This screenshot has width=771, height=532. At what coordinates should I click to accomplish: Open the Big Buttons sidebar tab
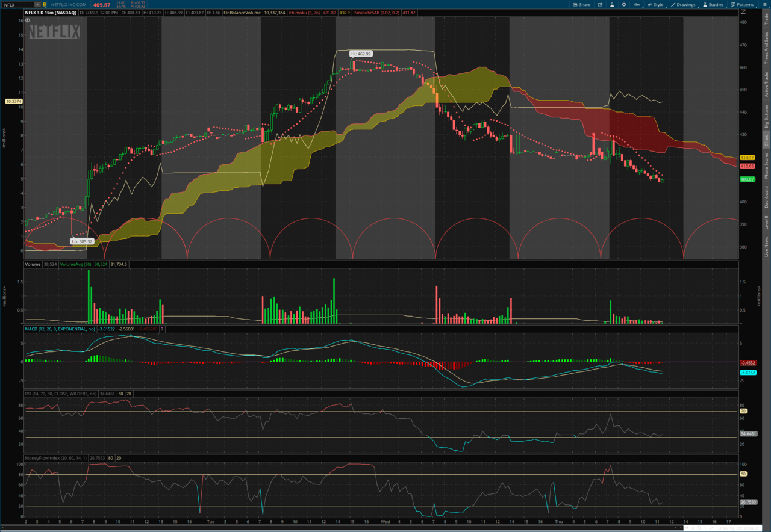pyautogui.click(x=766, y=116)
